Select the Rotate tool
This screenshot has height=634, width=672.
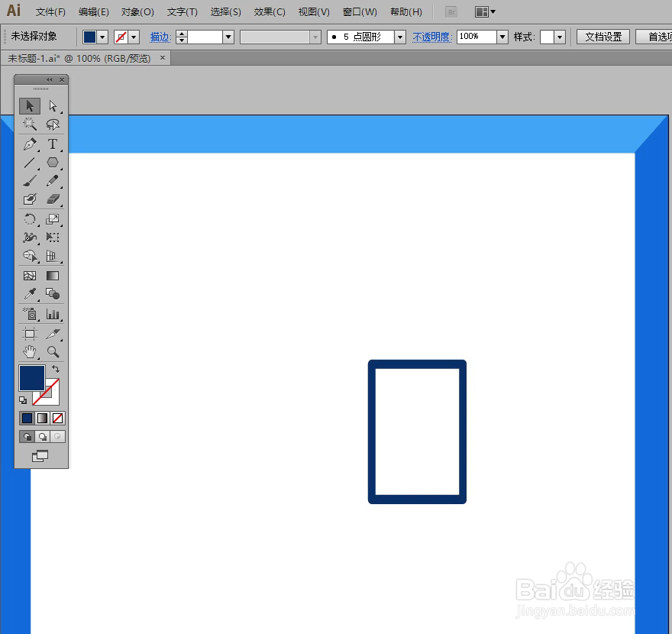pyautogui.click(x=30, y=219)
